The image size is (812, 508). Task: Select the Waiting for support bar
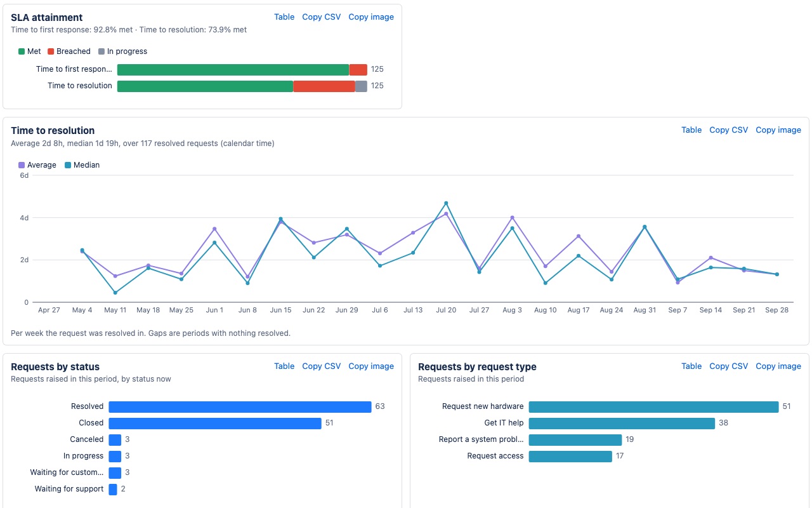[x=113, y=489]
